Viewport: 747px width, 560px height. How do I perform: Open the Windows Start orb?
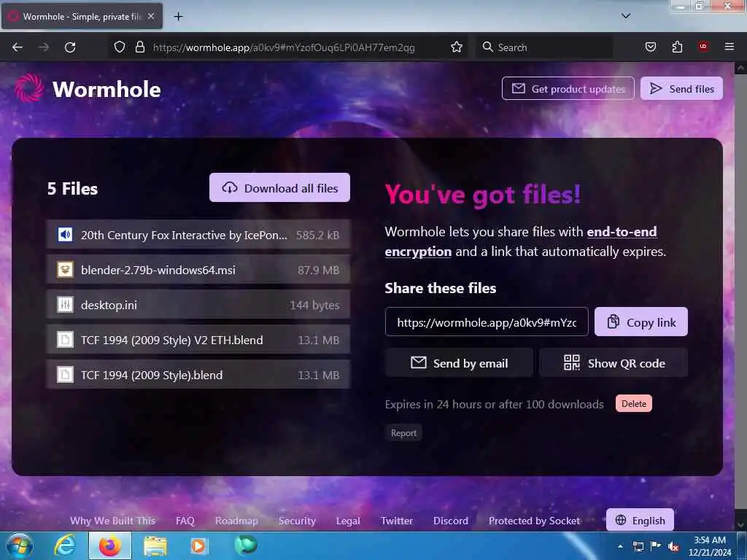coord(20,545)
